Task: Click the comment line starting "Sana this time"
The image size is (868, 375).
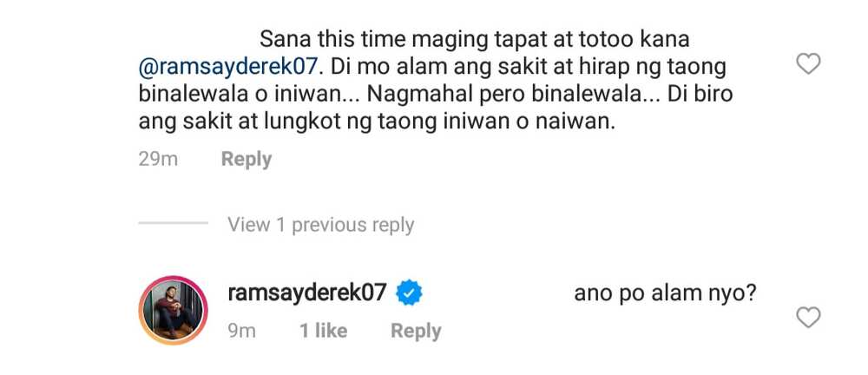Action: point(475,39)
